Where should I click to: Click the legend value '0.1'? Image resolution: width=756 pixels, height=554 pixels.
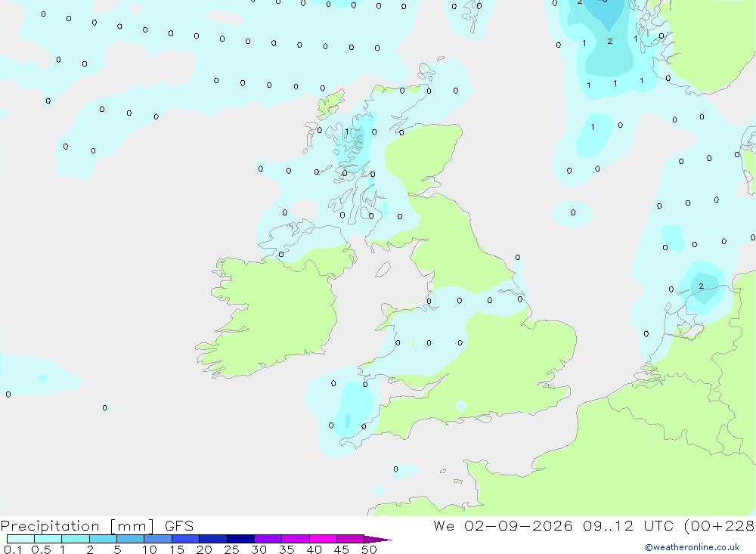13,549
